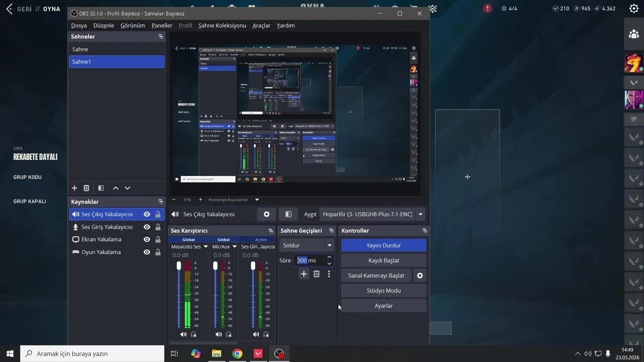The width and height of the screenshot is (644, 362).
Task: Mute Masaüstü Ses speaker icon
Action: coord(183,334)
